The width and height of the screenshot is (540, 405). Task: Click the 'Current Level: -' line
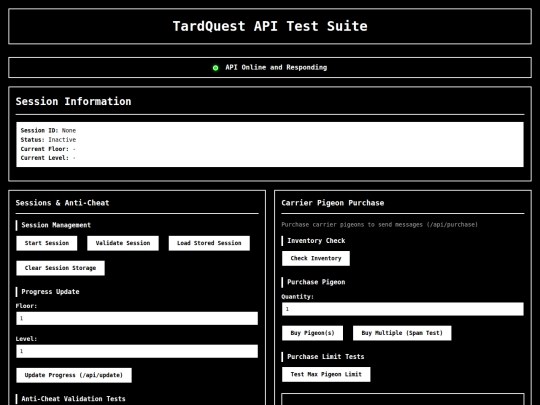(x=48, y=158)
